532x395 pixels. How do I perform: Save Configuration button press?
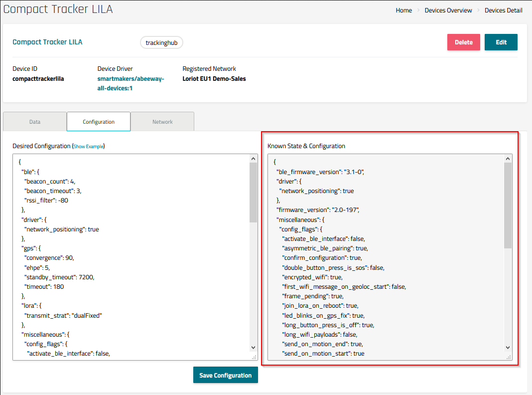(x=225, y=375)
